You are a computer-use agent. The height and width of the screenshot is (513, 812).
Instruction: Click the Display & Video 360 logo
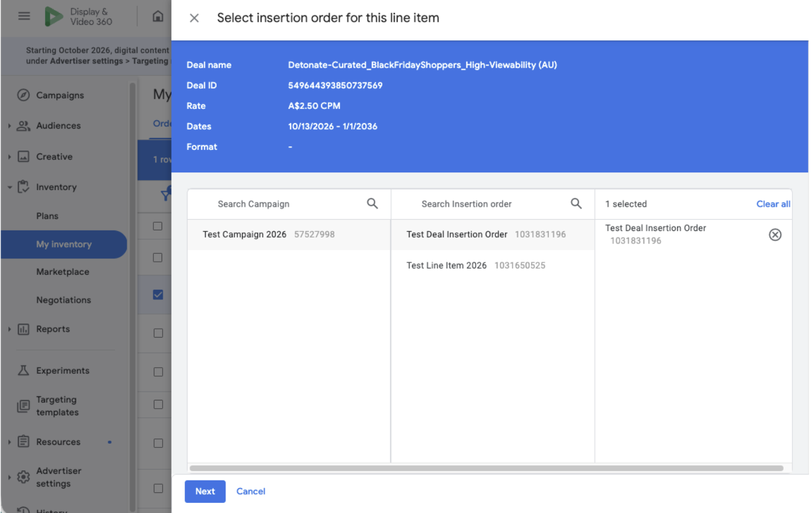(78, 17)
